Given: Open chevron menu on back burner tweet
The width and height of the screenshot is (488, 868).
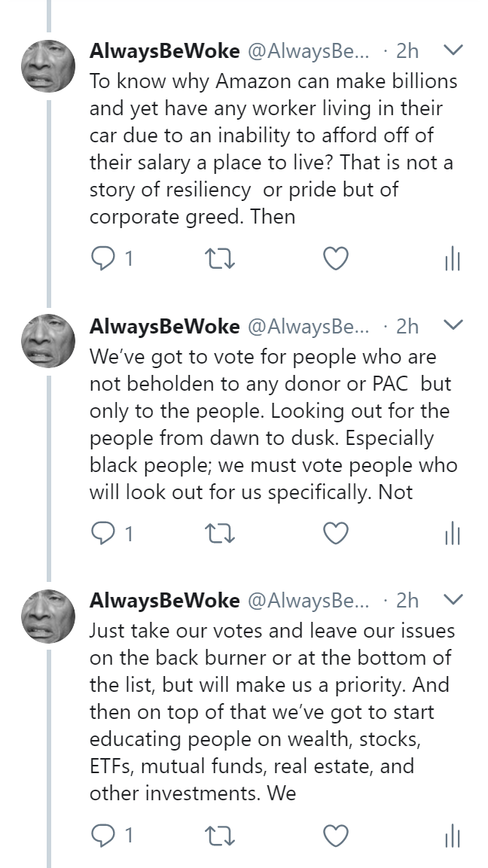Looking at the screenshot, I should 452,601.
